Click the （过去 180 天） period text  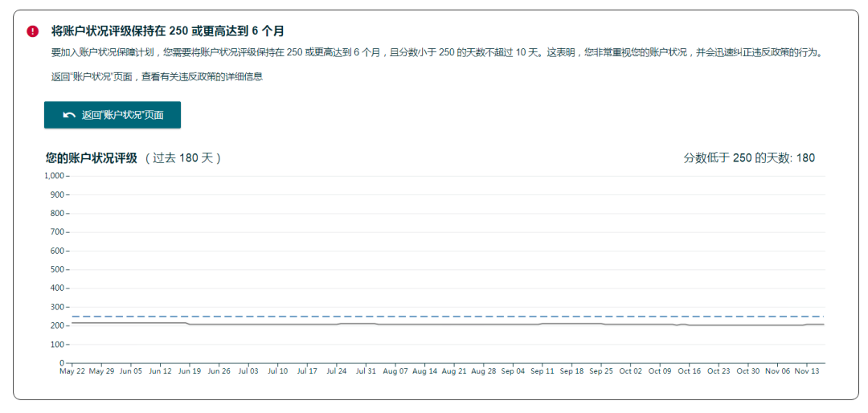tap(182, 158)
